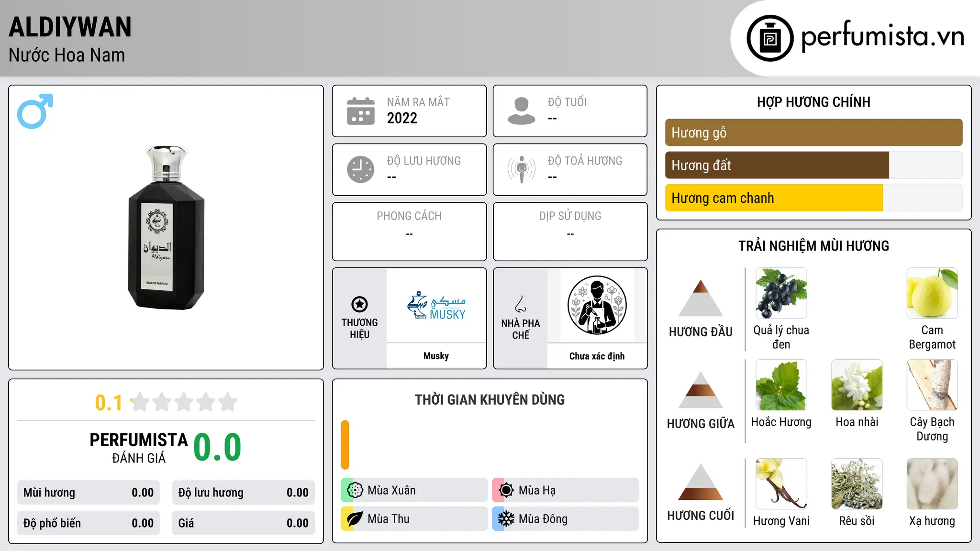
Task: Click the five-star rating icons
Action: (x=184, y=402)
